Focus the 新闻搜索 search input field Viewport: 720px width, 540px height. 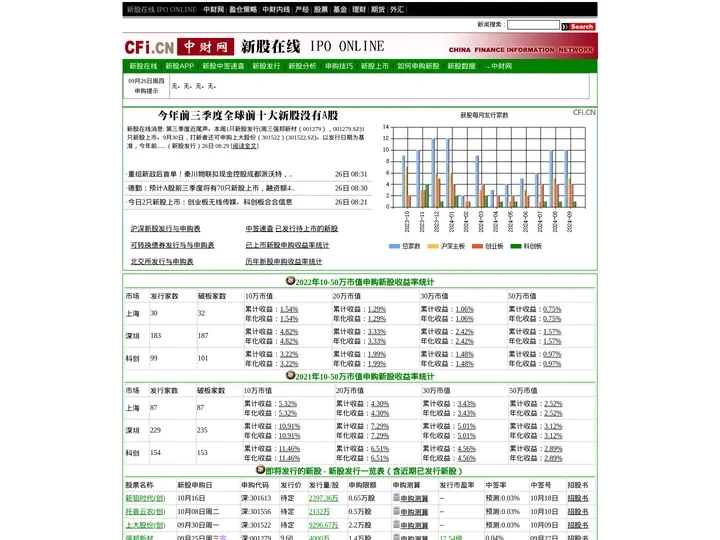pos(533,25)
